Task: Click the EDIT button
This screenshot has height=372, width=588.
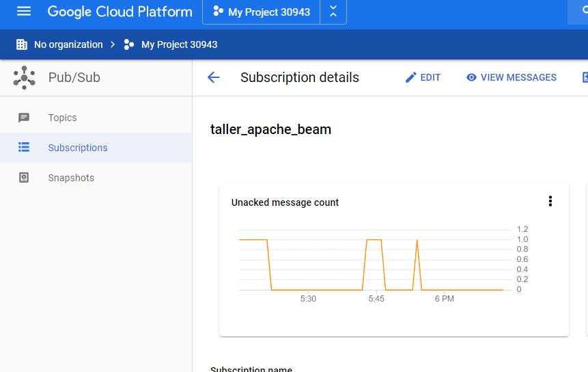Action: (x=423, y=77)
